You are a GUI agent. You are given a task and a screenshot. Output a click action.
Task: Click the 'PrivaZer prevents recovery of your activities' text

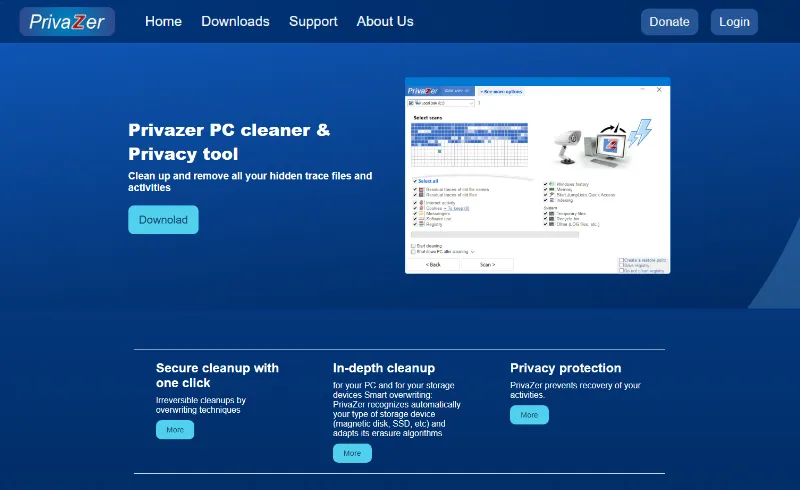575,390
